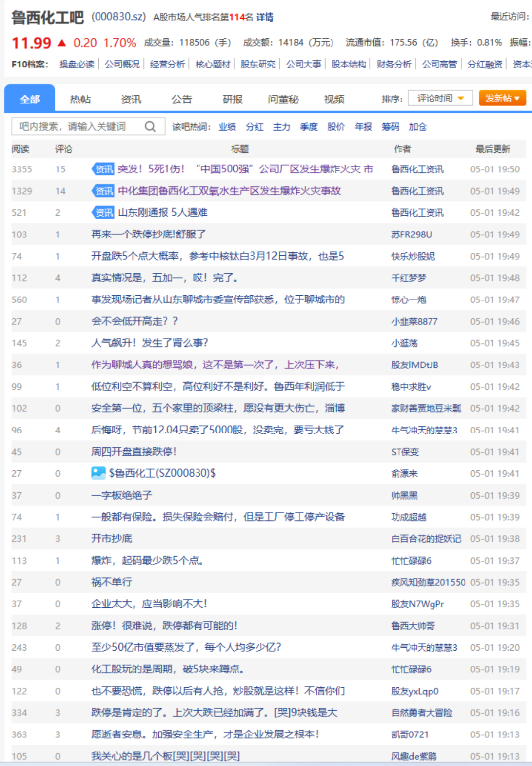Open the 详情 popularity ranking link
532x766 pixels.
(265, 17)
